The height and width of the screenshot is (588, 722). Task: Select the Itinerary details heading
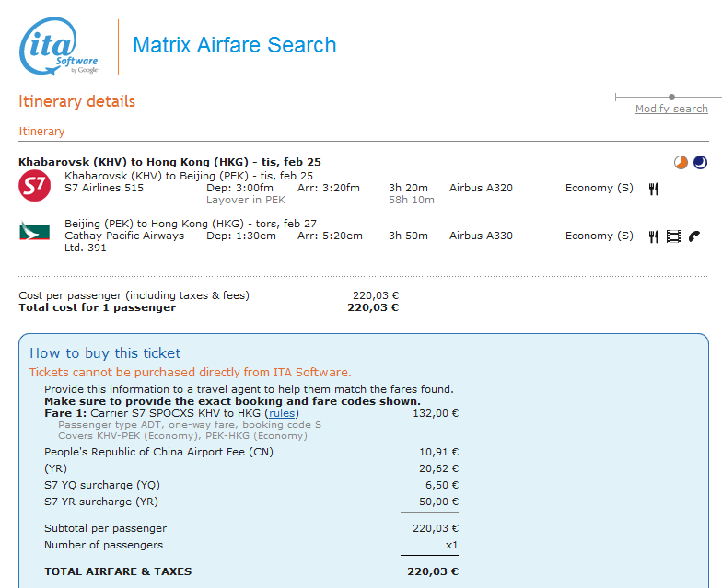point(76,101)
